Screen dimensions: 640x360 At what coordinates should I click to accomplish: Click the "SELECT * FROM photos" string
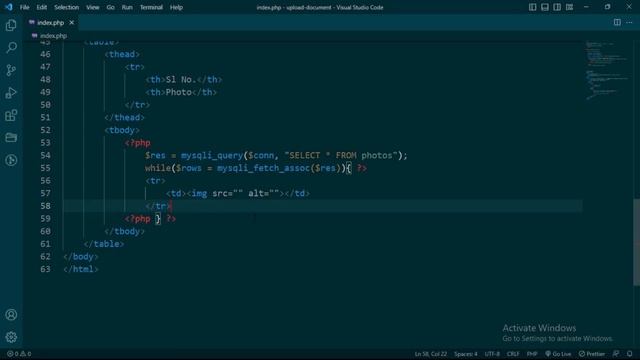(x=340, y=156)
